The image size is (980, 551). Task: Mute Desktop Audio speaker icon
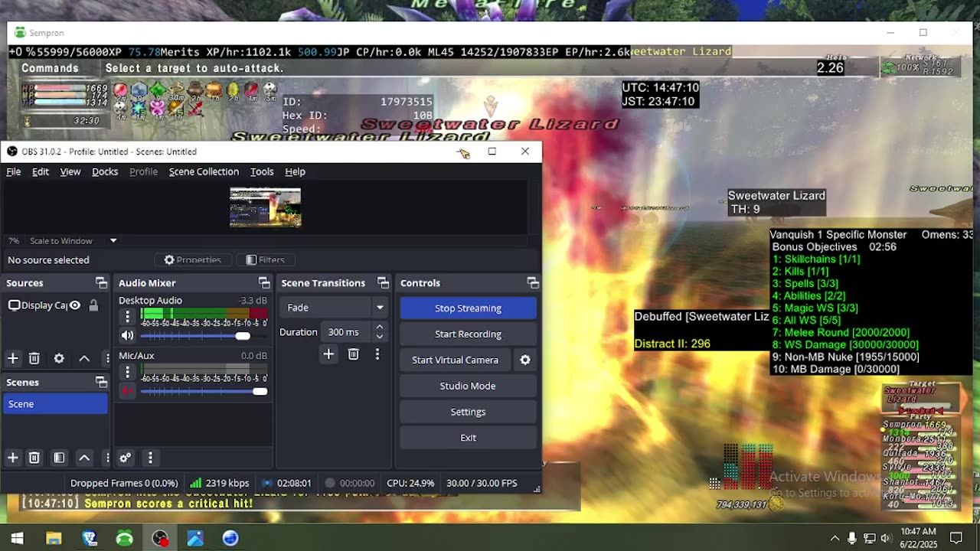tap(127, 335)
